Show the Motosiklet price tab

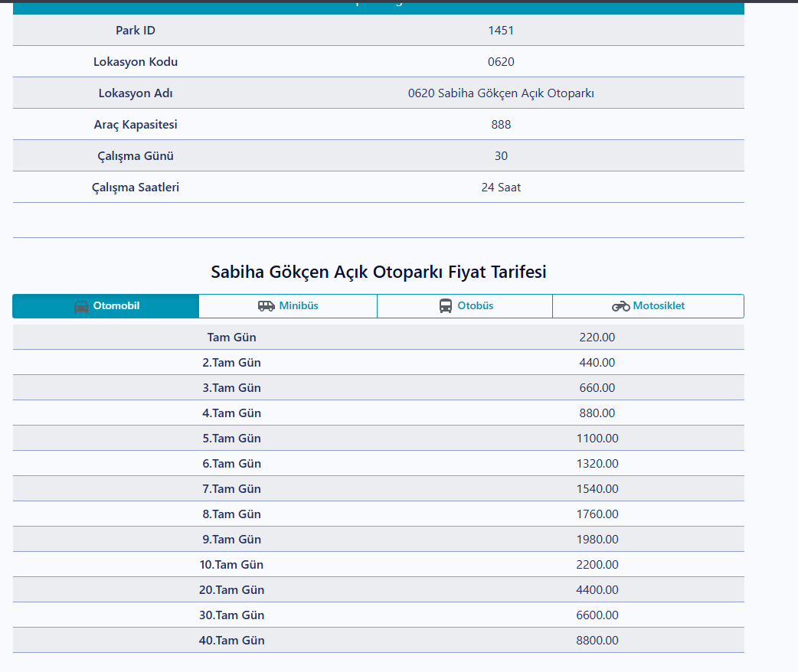point(649,305)
